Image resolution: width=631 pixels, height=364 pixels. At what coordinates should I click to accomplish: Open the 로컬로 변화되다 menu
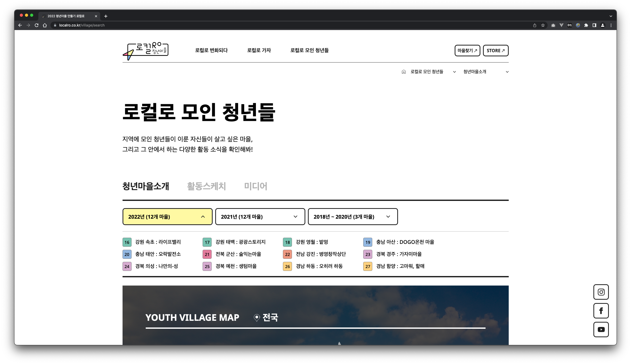pyautogui.click(x=211, y=50)
